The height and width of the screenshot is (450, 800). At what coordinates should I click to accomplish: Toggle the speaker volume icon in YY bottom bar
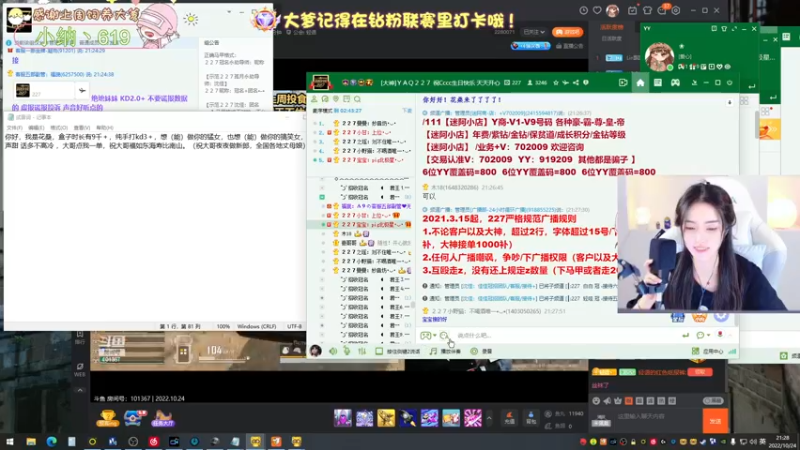pos(333,351)
